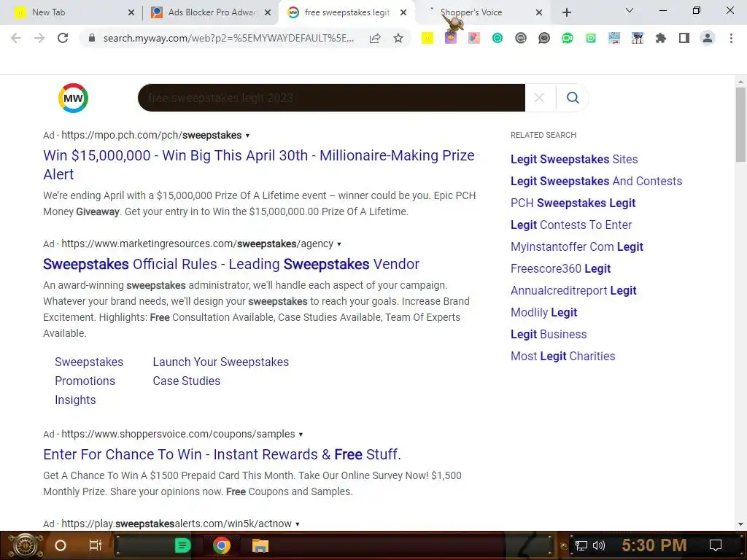Open Legit Sweepstakes Sites related search

click(x=574, y=159)
